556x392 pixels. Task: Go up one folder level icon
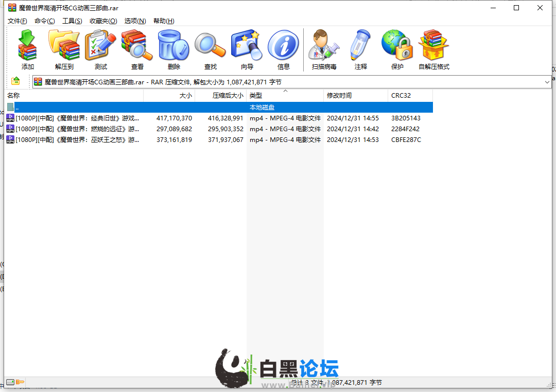15,81
